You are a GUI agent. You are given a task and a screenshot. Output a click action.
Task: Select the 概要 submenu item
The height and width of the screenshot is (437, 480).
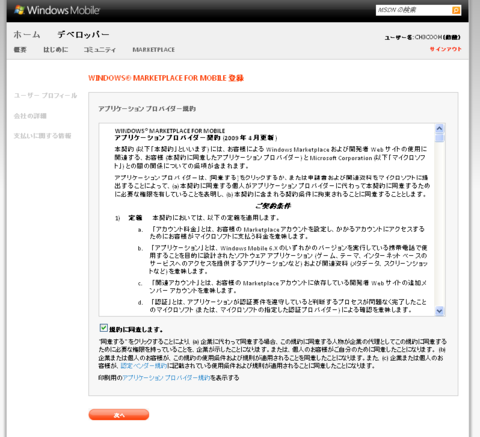coord(20,50)
